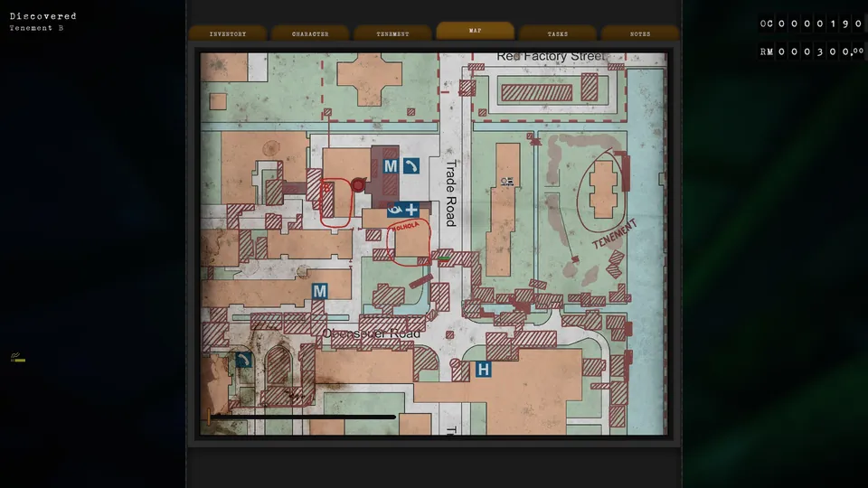Click the metro M icon beside the phone icon
The height and width of the screenshot is (488, 868).
click(391, 166)
